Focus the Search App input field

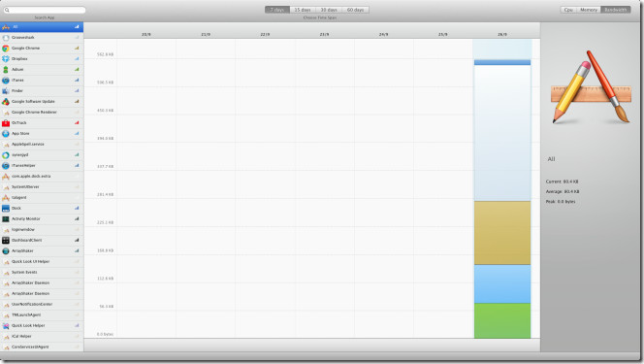tap(45, 10)
